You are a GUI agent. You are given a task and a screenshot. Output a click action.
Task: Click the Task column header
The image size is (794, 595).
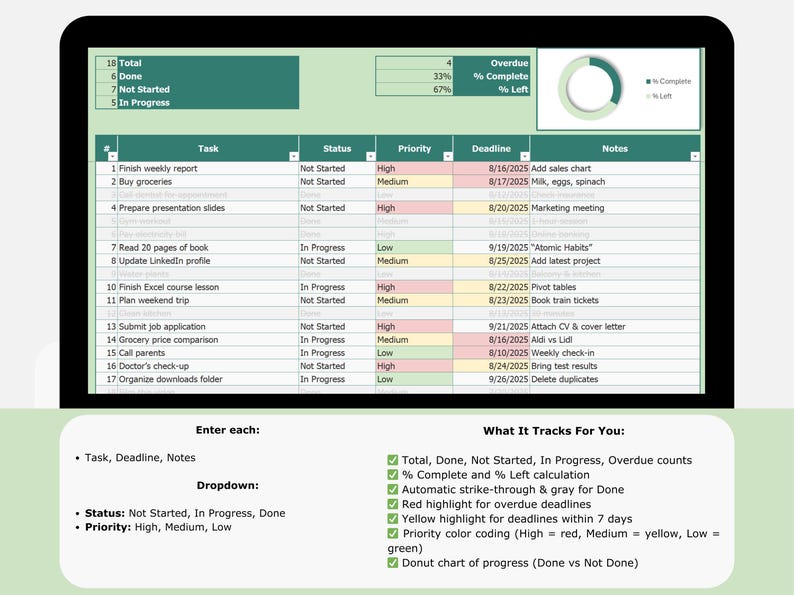[x=208, y=148]
